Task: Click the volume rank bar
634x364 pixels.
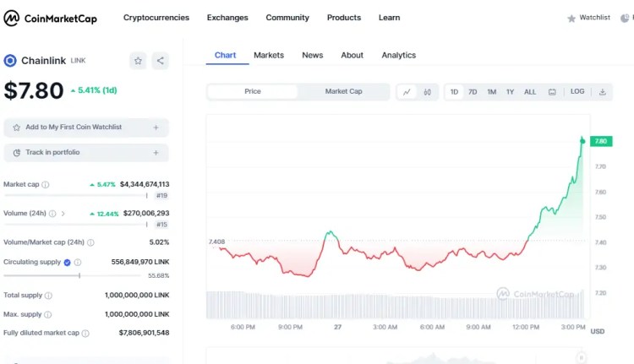Action: tap(75, 225)
